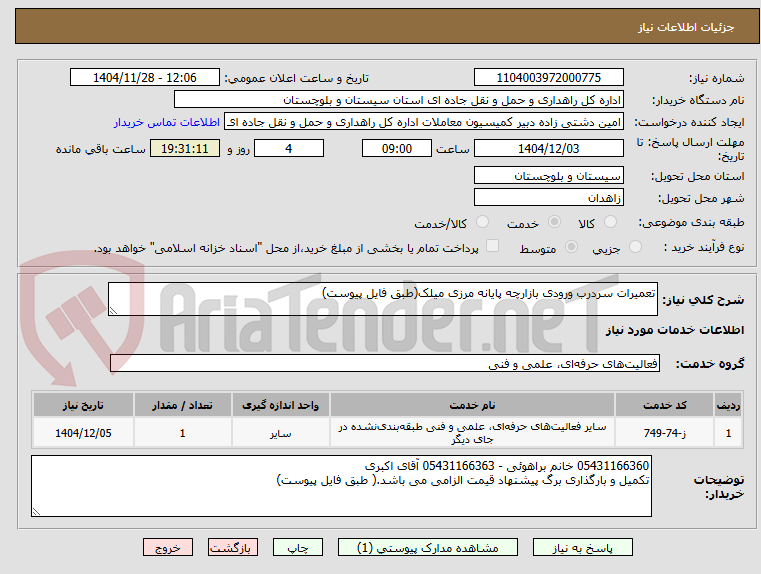Image resolution: width=761 pixels, height=574 pixels.
Task: Toggle the اسناد خزانه اسلامی payment checkbox
Action: click(x=493, y=246)
